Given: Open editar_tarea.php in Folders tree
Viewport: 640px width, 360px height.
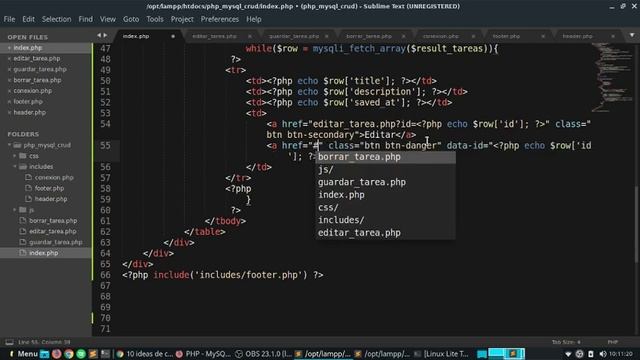Looking at the screenshot, I should click(52, 231).
